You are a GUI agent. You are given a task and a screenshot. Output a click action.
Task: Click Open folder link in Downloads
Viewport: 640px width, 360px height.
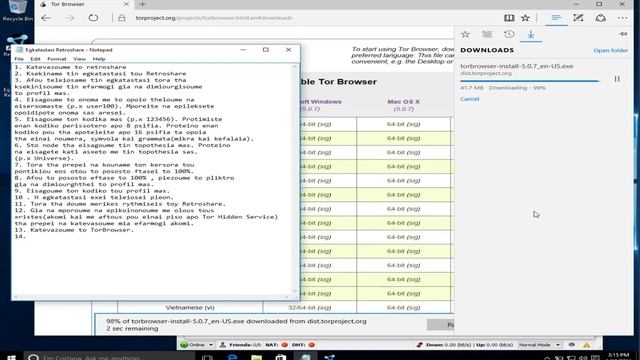click(611, 51)
